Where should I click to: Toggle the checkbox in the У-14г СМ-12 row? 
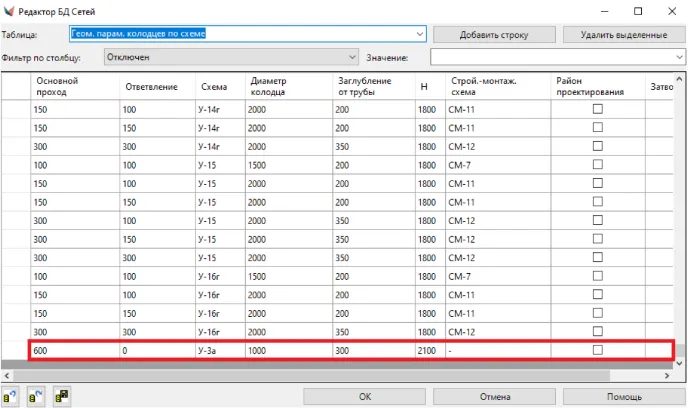[x=598, y=146]
